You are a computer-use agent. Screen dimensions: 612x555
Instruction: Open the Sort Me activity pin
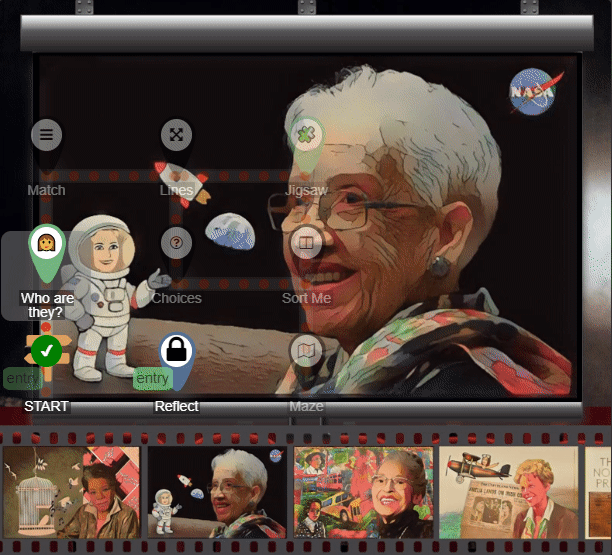[306, 243]
